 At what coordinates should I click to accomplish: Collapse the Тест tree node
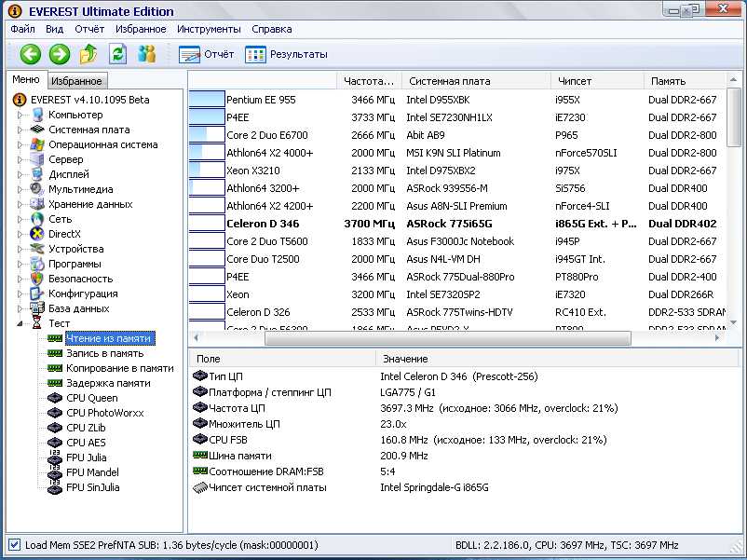(x=20, y=323)
